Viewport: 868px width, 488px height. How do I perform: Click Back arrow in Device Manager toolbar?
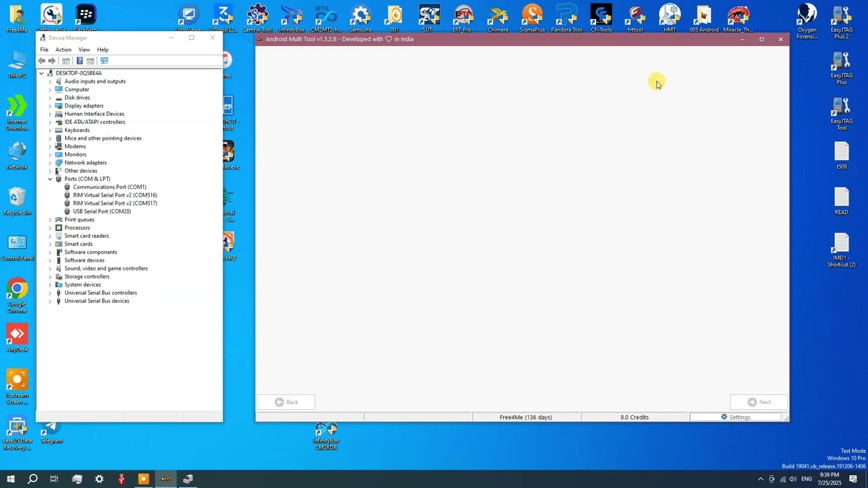[x=42, y=61]
